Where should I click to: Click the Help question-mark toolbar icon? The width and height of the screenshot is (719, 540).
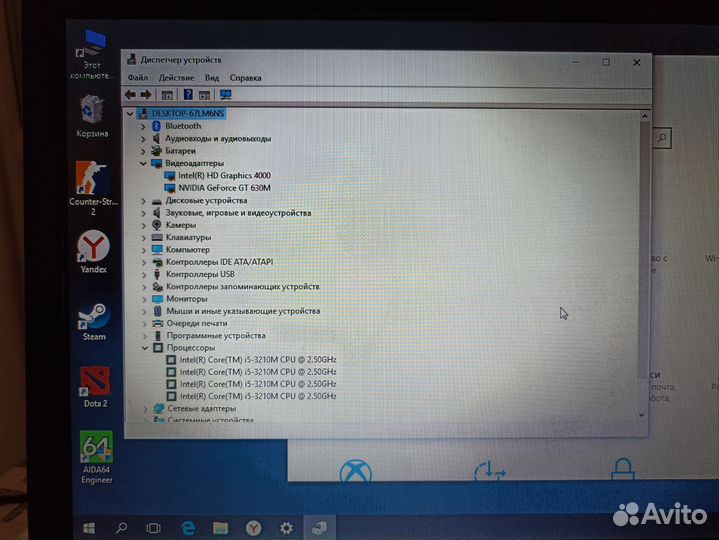point(188,94)
